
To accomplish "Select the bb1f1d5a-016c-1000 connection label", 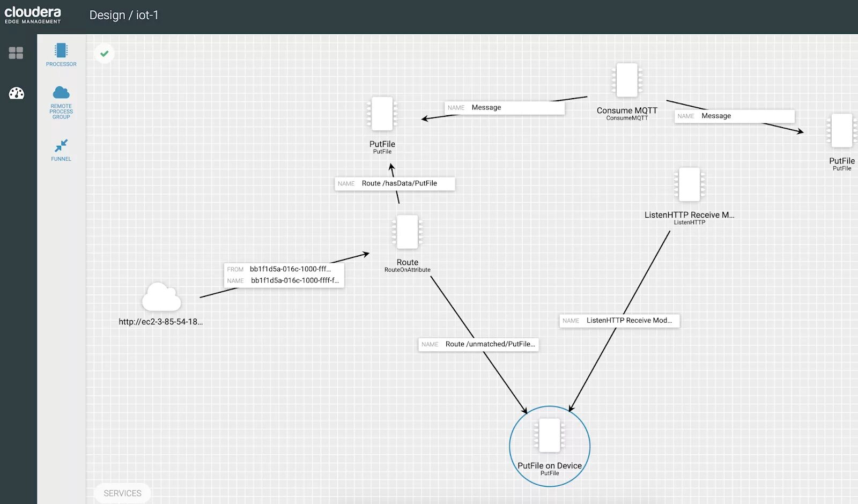I will pos(284,275).
